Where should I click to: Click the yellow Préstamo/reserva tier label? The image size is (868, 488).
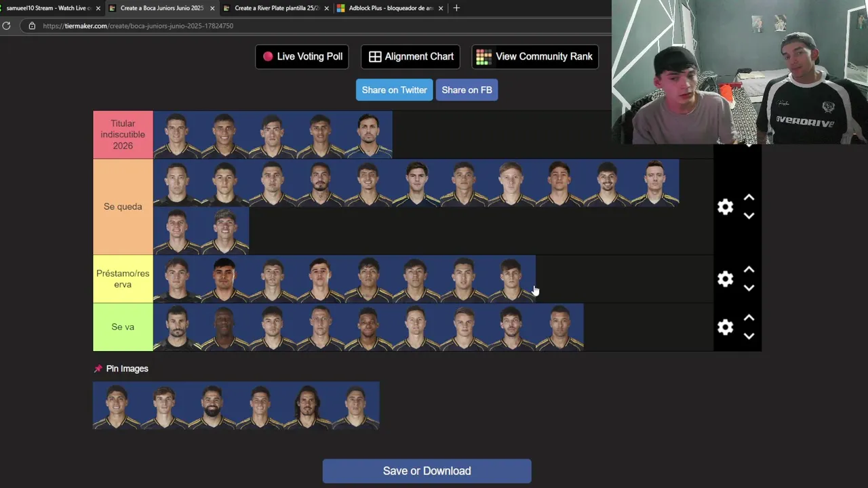(123, 279)
